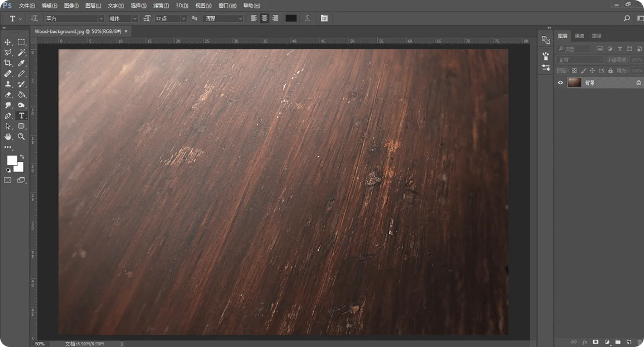Toggle text orientation in options bar
644x347 pixels.
(x=35, y=18)
